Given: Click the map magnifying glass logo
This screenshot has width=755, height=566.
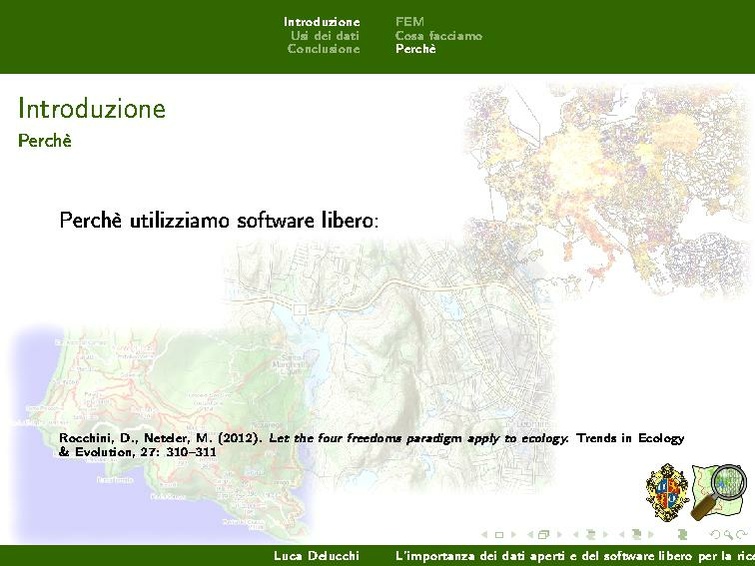Looking at the screenshot, I should coord(719,492).
